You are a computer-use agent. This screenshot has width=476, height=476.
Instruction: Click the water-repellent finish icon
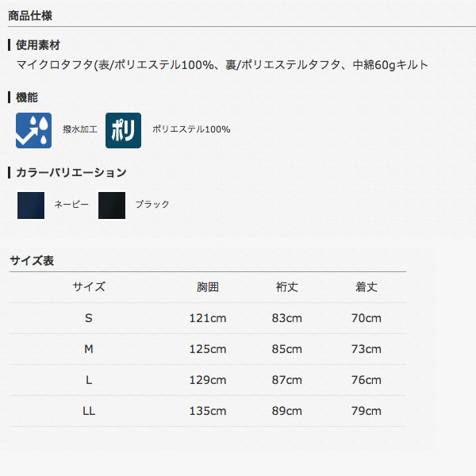[33, 131]
